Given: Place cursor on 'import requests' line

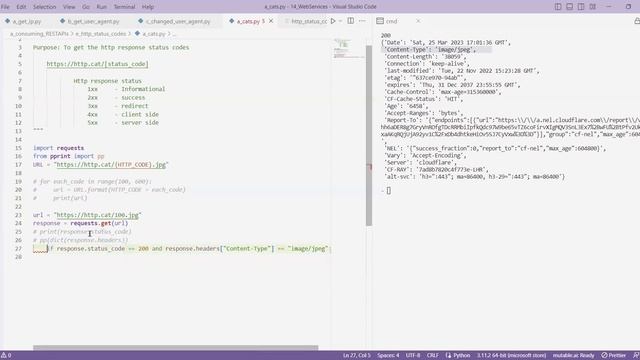Looking at the screenshot, I should tap(58, 148).
